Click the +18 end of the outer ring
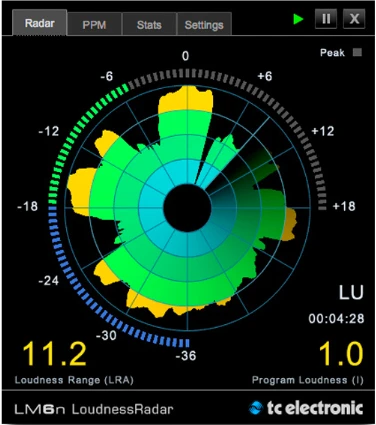Screen dimensions: 376x425 [344, 206]
